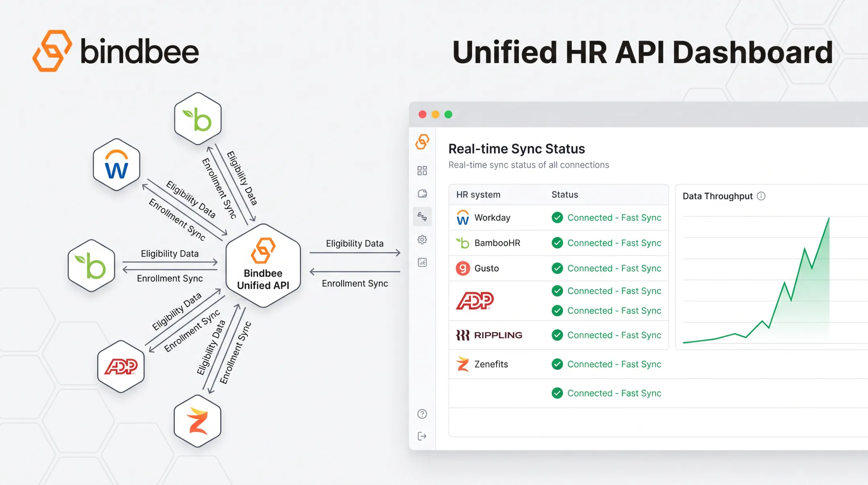Click the Real-time Sync Status heading
This screenshot has width=868, height=485.
tap(516, 149)
